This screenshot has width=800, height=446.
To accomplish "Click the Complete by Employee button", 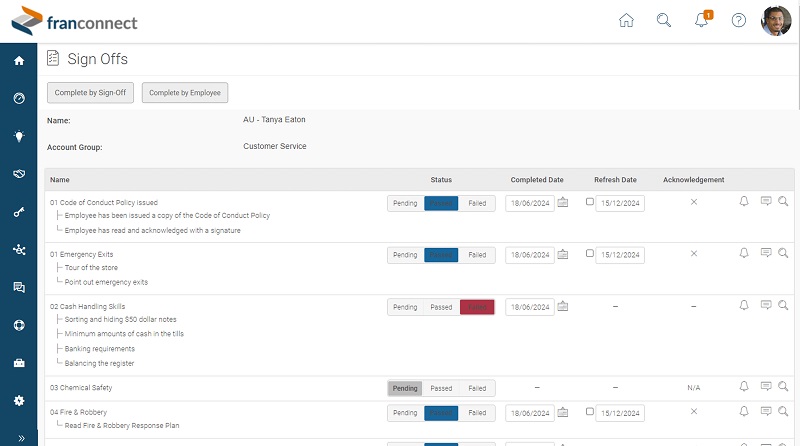I will 185,93.
